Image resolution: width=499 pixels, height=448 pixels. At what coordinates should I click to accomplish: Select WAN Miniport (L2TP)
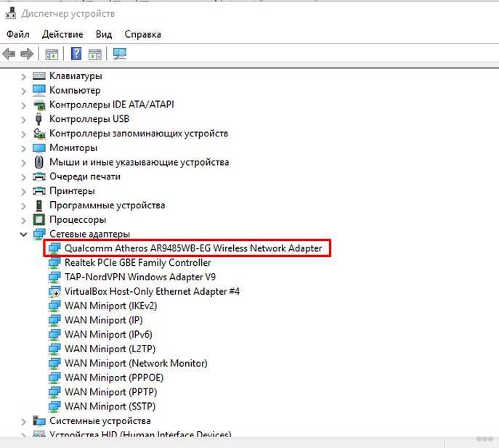point(110,349)
